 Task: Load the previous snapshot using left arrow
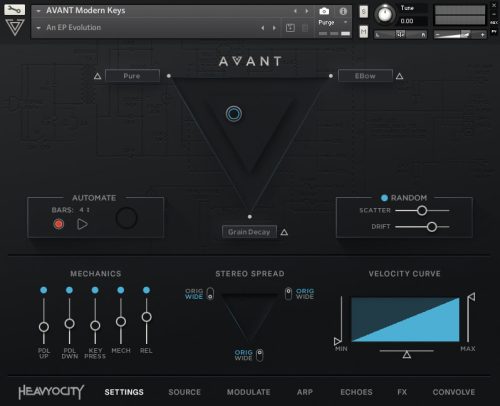coord(263,28)
